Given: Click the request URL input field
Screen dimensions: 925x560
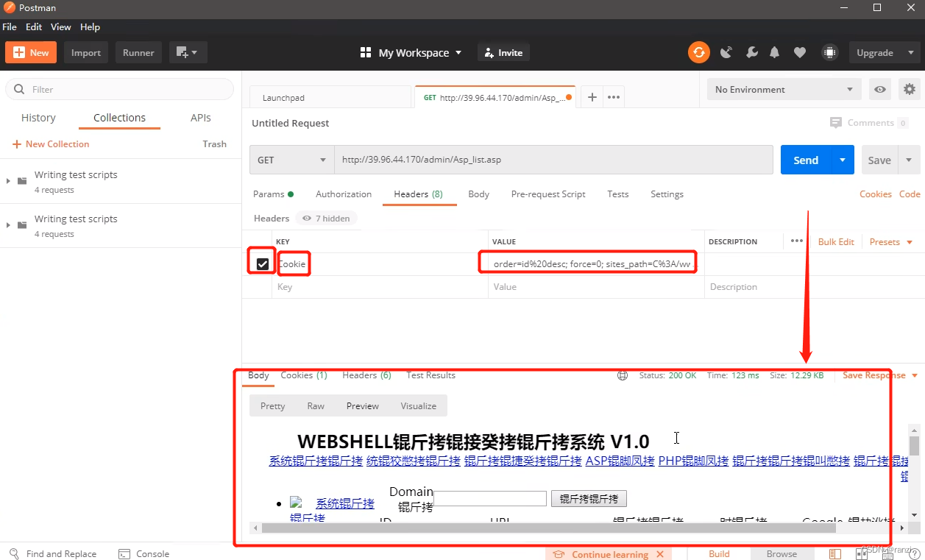Looking at the screenshot, I should [x=553, y=160].
